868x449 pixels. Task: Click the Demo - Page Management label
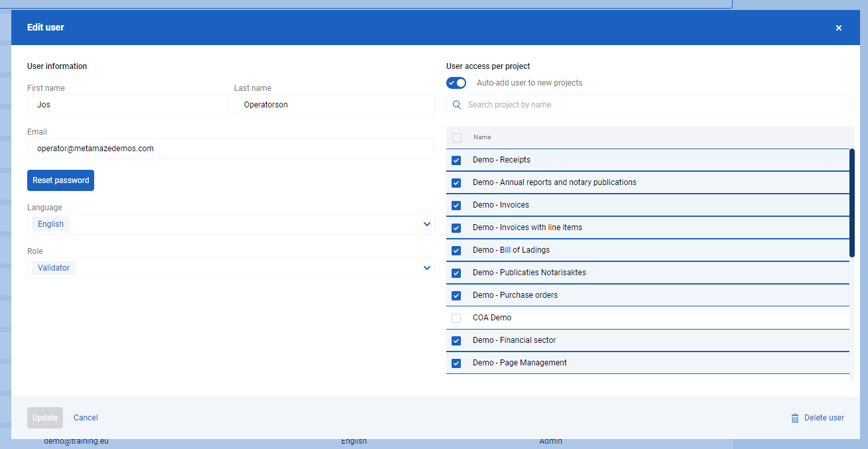[x=520, y=363]
